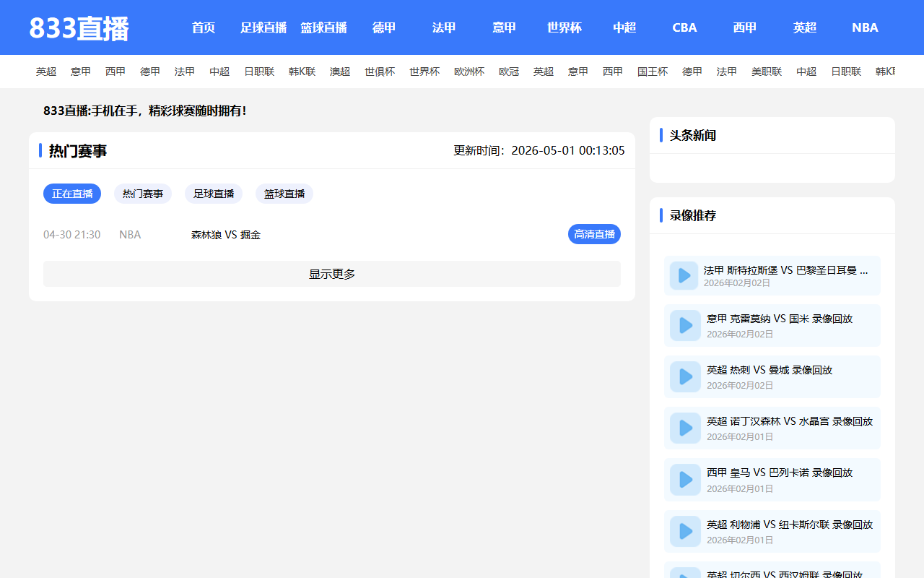Open 首页 in the blue header
This screenshot has height=578, width=924.
tap(204, 27)
